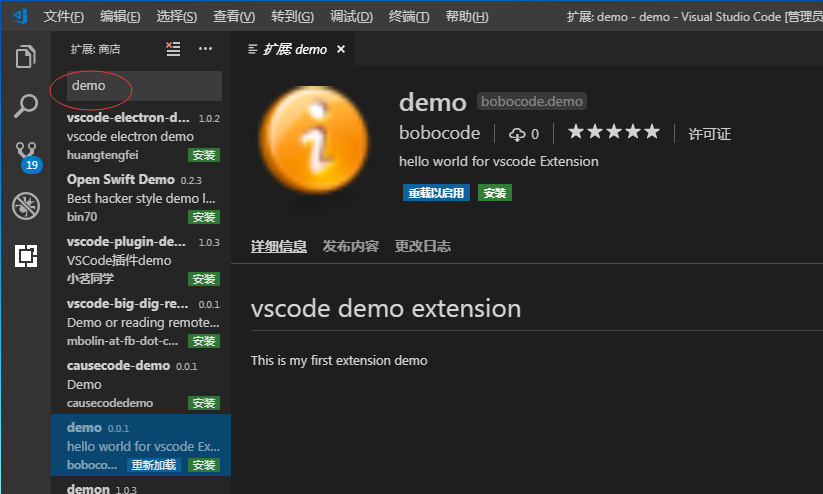
Task: Install causecode-demo extension
Action: (x=204, y=403)
